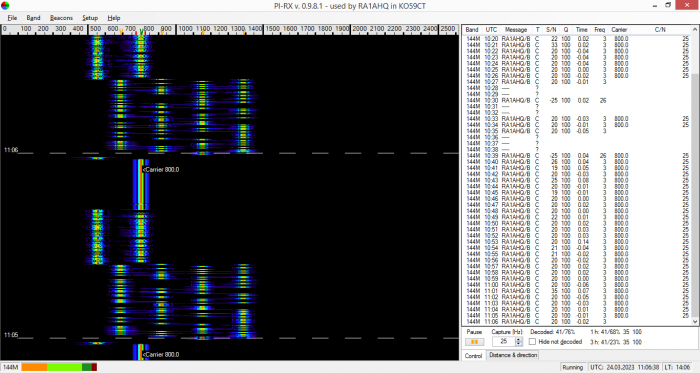
Task: Select the 10:30 decode row with S/N -25
Action: (x=577, y=100)
